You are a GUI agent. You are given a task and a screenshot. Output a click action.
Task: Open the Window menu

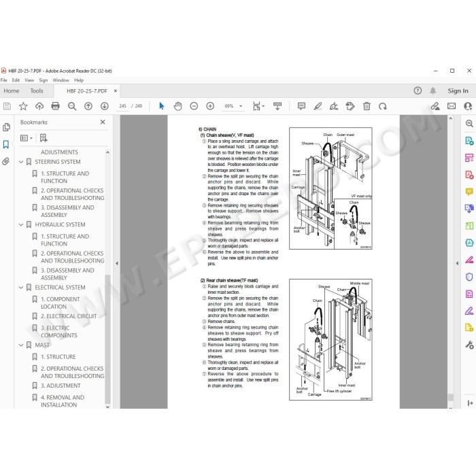click(61, 80)
